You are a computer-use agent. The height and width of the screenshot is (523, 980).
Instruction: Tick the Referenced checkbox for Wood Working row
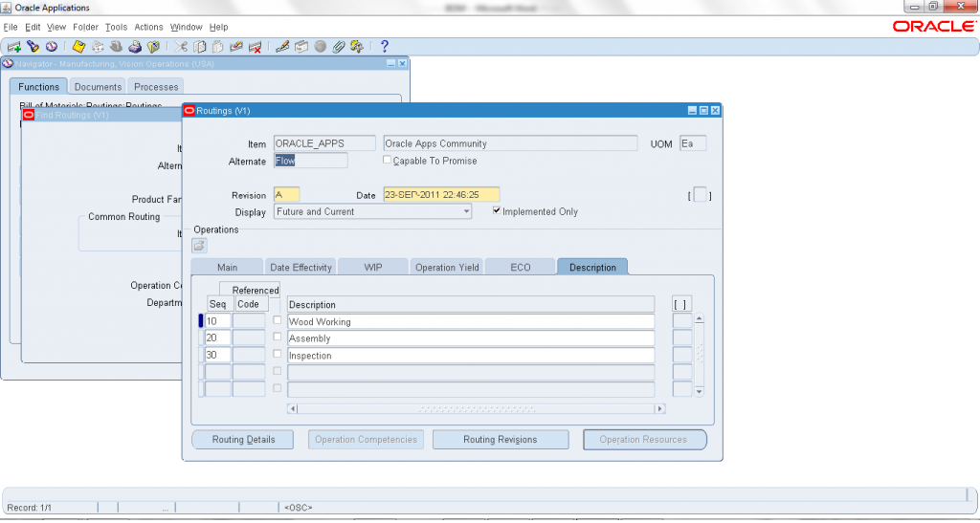(x=278, y=321)
